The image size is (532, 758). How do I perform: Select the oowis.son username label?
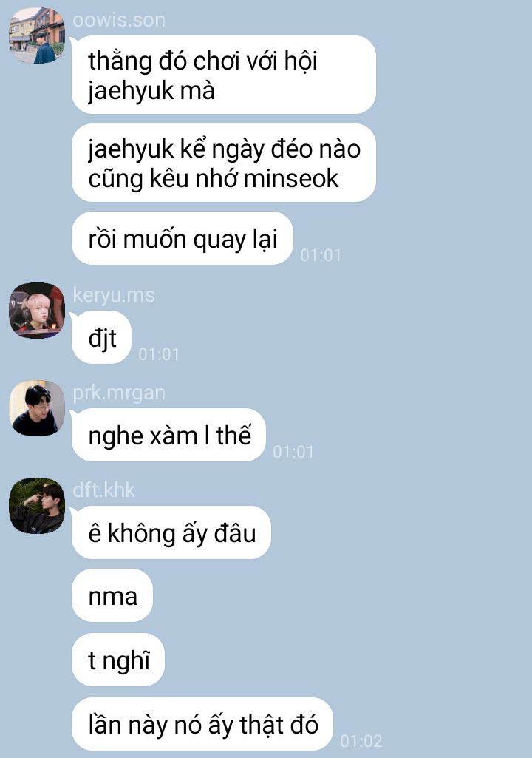(119, 20)
